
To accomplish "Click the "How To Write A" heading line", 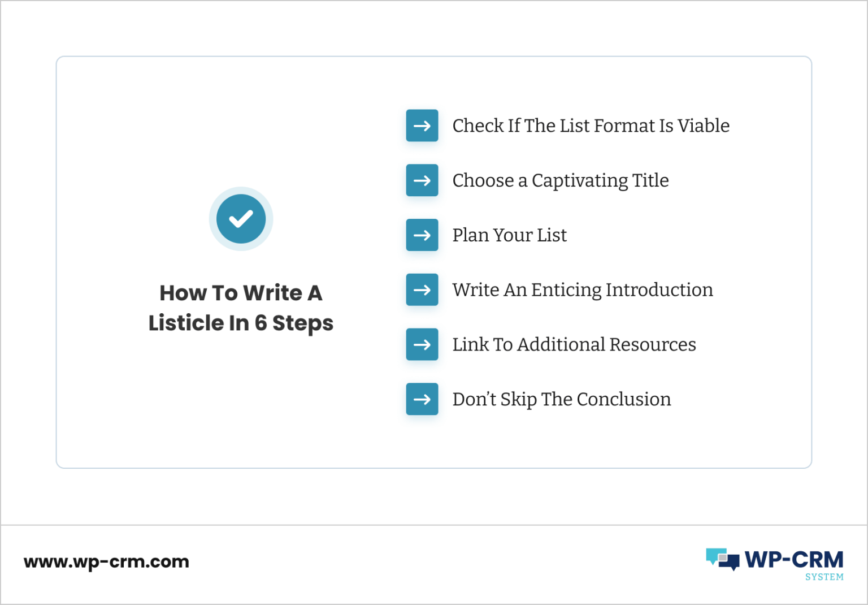I will [241, 293].
